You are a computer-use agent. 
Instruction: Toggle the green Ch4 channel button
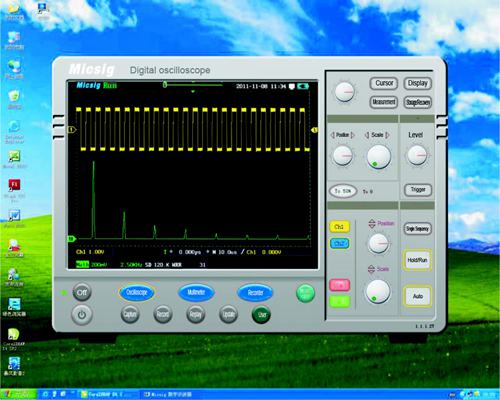(x=339, y=301)
